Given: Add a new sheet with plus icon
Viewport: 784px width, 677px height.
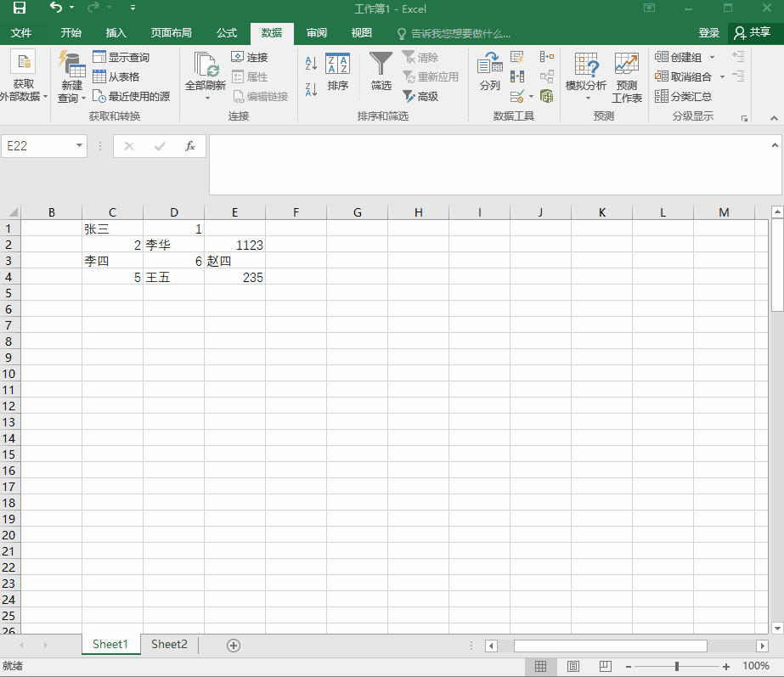Looking at the screenshot, I should pos(234,646).
